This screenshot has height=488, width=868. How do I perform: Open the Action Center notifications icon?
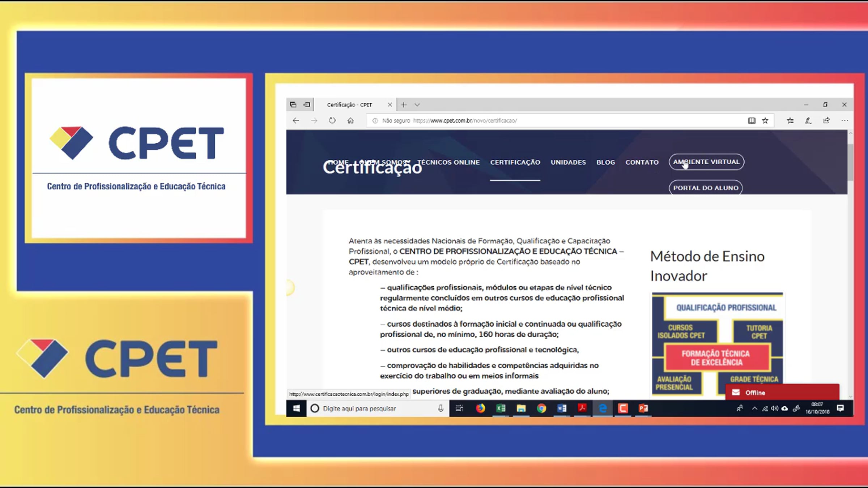[840, 408]
